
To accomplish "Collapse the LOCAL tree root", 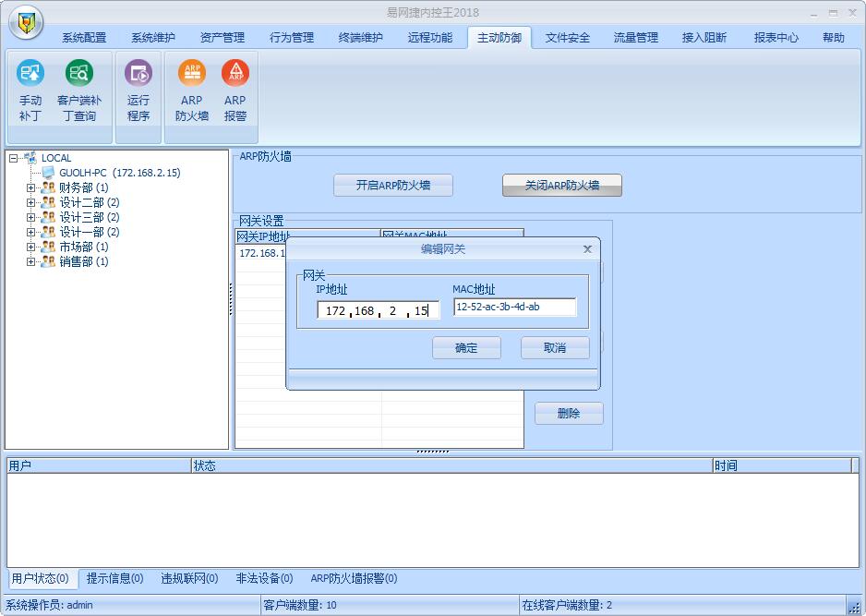I will (x=13, y=158).
